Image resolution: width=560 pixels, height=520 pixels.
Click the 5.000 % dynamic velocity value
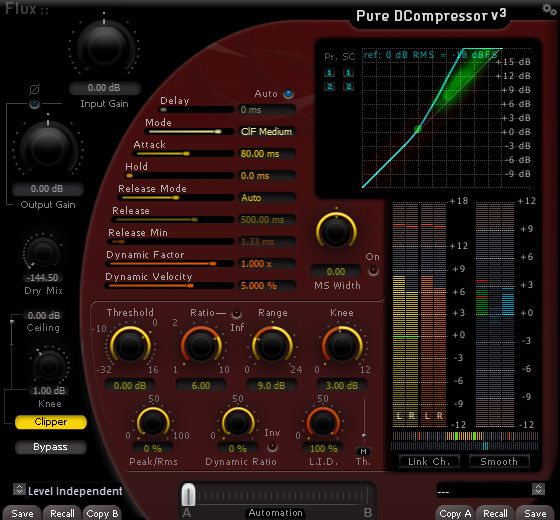[x=267, y=286]
